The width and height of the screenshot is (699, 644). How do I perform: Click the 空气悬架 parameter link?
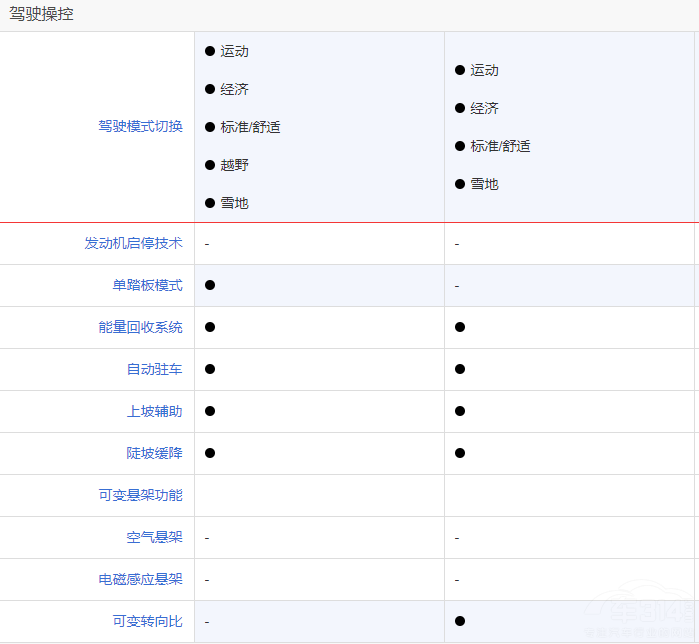(x=154, y=537)
